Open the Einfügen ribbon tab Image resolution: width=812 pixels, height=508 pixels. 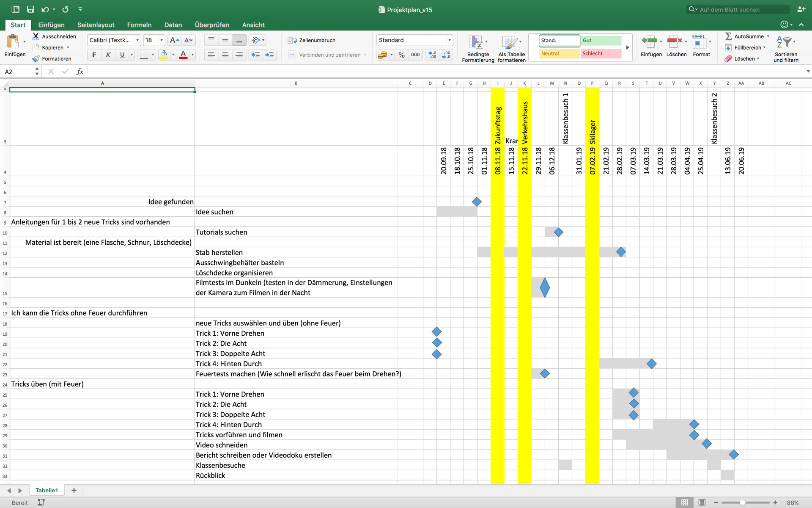pos(51,25)
